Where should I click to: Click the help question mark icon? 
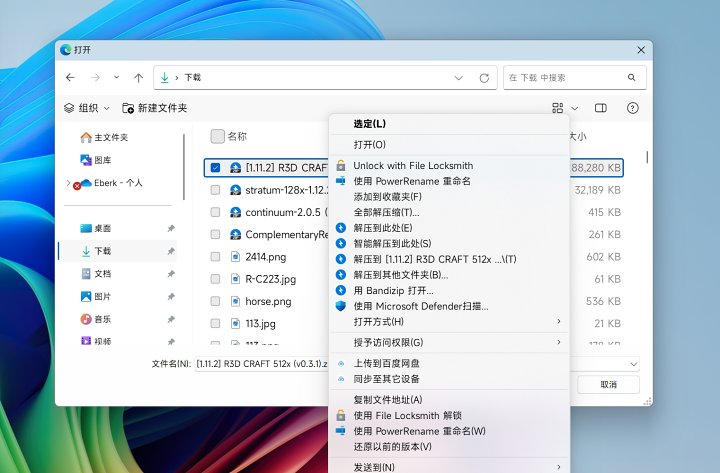[632, 108]
